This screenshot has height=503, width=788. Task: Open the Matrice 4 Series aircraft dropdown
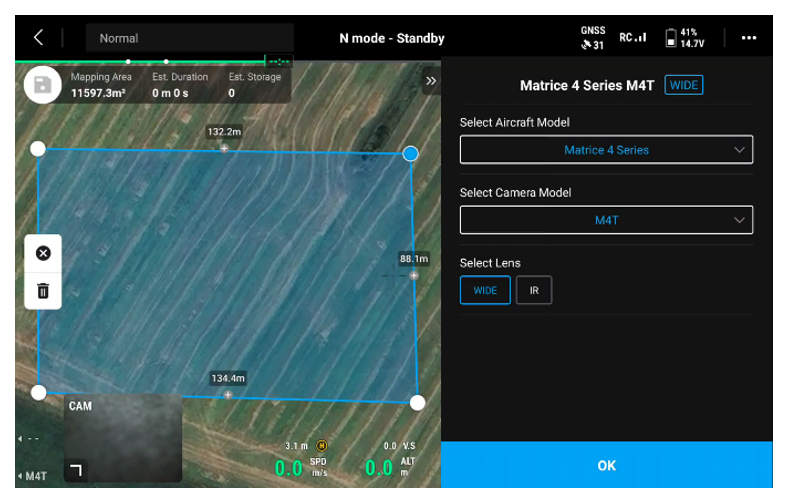pos(606,150)
